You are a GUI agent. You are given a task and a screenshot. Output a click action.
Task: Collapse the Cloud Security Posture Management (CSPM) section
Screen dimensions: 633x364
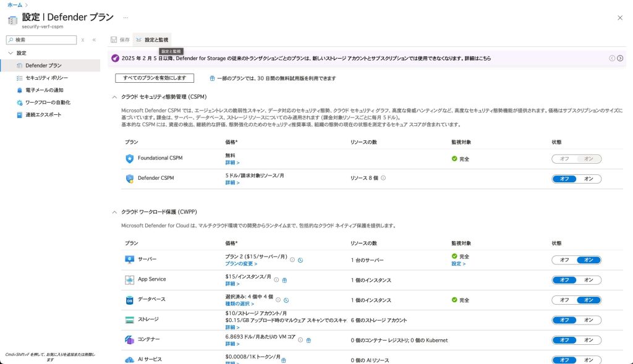114,97
